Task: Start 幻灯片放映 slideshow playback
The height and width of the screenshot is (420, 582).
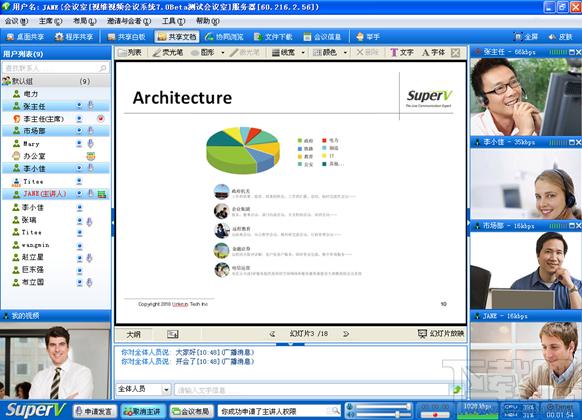Action: [x=441, y=334]
